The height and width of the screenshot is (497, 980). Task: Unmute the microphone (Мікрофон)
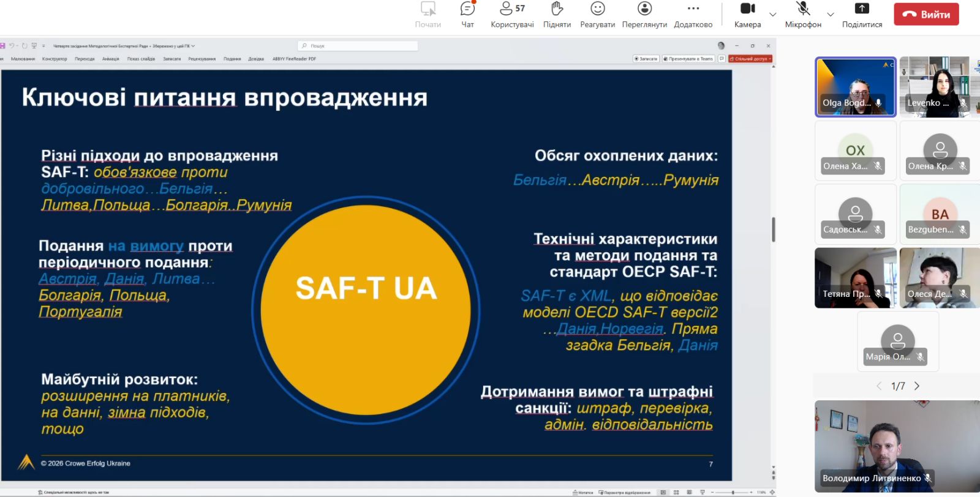click(803, 15)
